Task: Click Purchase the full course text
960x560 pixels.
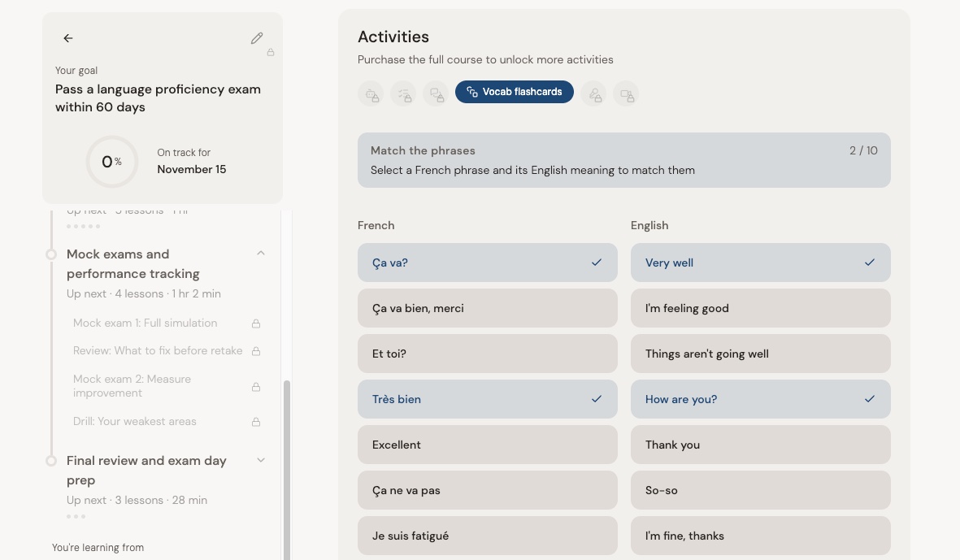Action: pyautogui.click(x=485, y=59)
